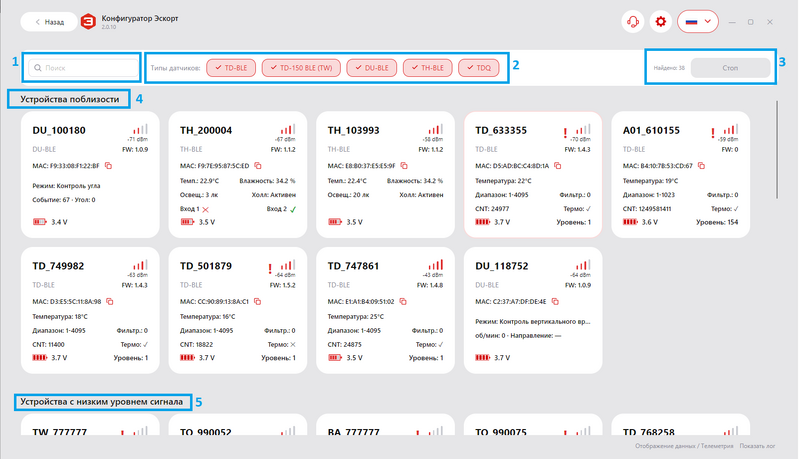Open the support headset icon

[x=633, y=22]
